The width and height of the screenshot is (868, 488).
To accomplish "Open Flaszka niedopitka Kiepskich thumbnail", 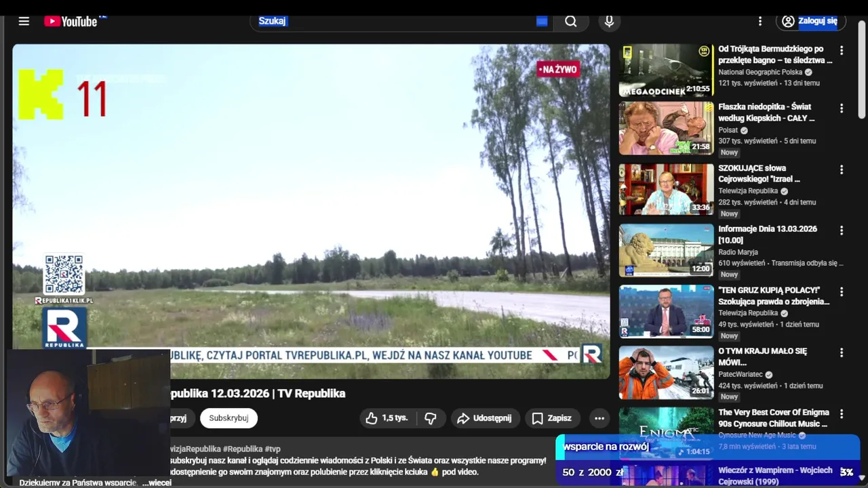I will [x=666, y=128].
